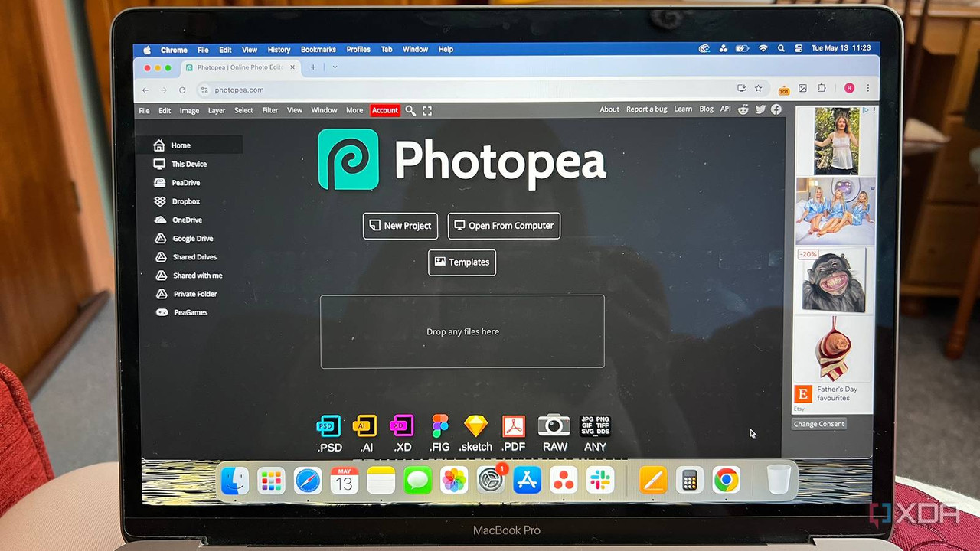Open Shared with me in the sidebar
The height and width of the screenshot is (551, 980).
point(189,275)
